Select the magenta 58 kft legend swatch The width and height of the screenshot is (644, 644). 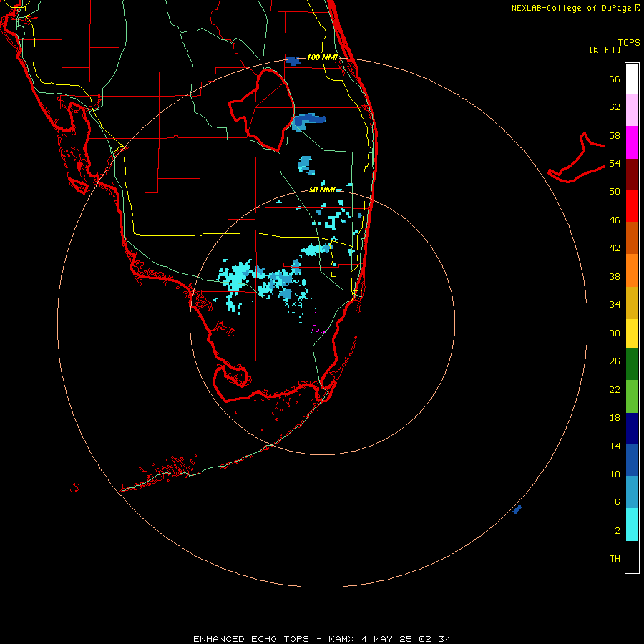pyautogui.click(x=632, y=142)
